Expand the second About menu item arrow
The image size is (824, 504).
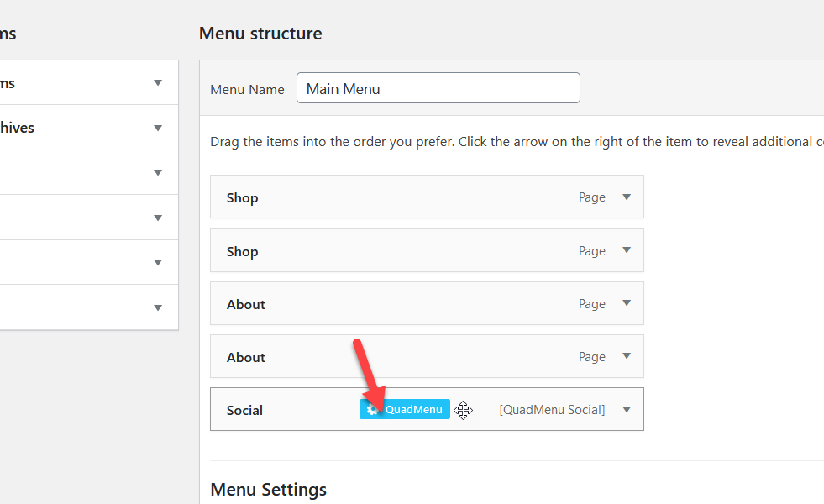(x=627, y=356)
